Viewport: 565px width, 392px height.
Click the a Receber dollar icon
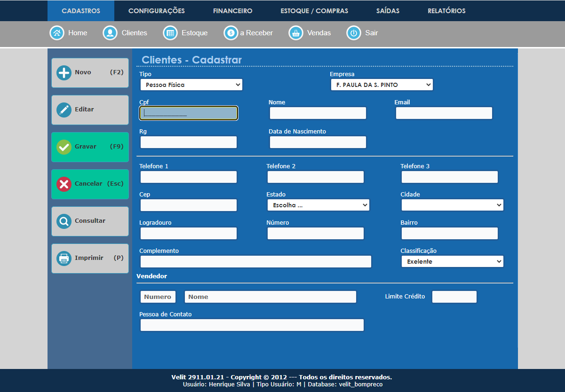pyautogui.click(x=231, y=33)
